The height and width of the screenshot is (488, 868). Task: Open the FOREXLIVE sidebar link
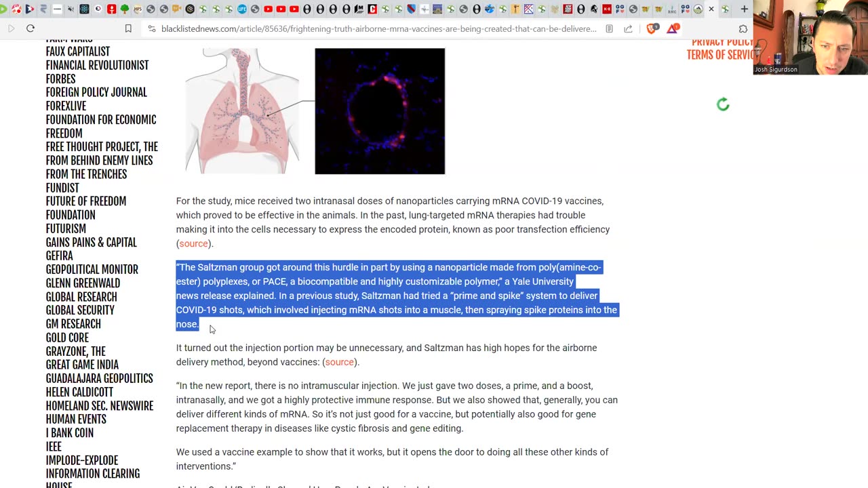tap(66, 106)
